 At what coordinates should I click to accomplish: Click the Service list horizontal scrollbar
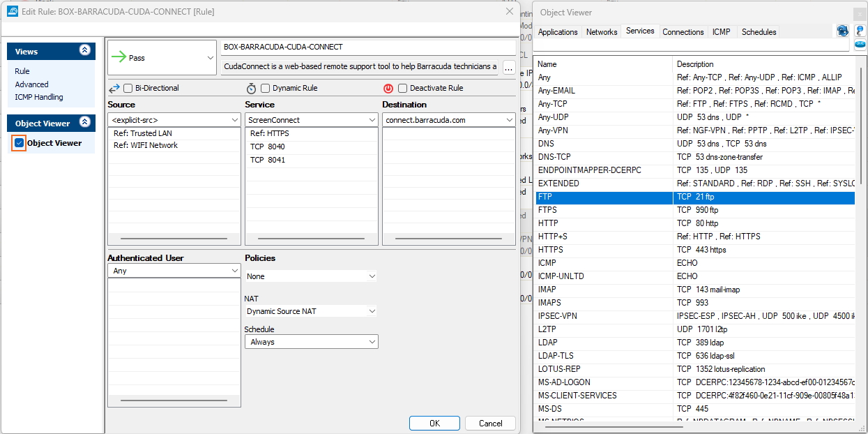pyautogui.click(x=311, y=239)
